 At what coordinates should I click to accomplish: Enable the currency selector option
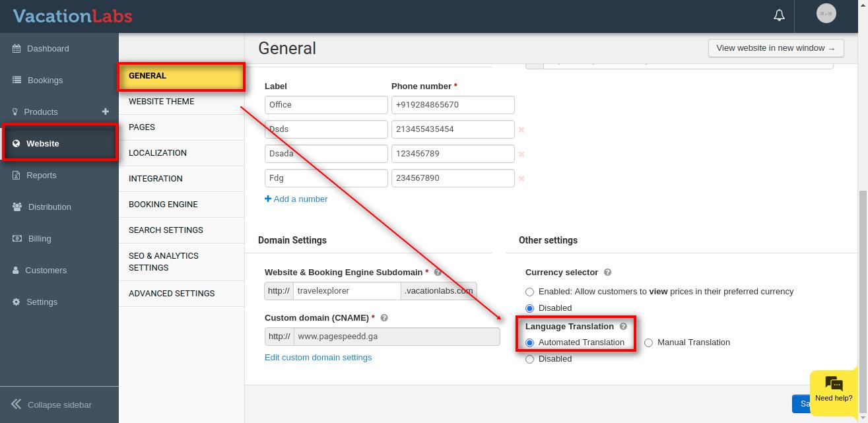point(529,292)
